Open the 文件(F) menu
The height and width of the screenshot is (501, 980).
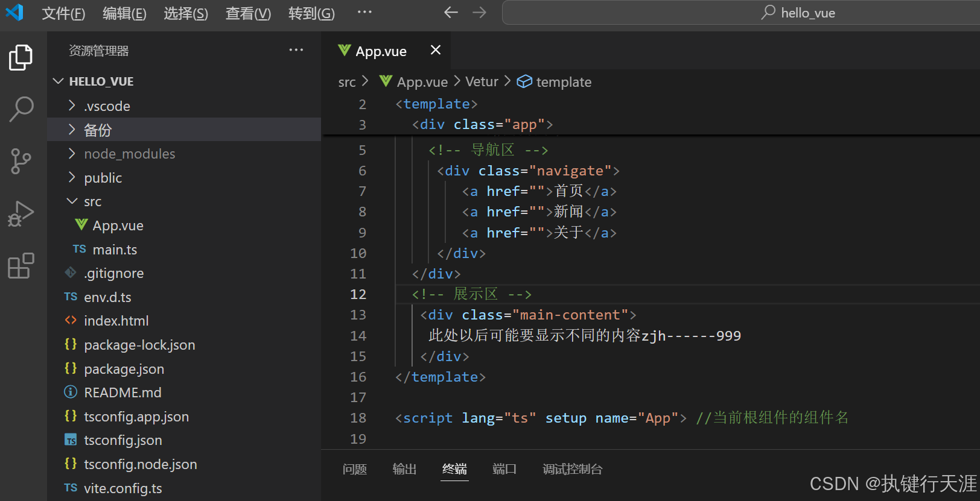coord(63,13)
